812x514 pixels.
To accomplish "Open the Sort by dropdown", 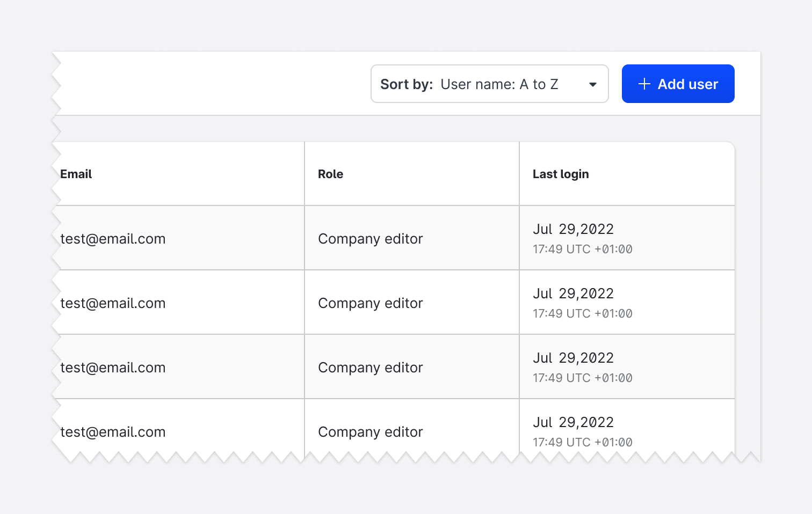I will point(489,84).
